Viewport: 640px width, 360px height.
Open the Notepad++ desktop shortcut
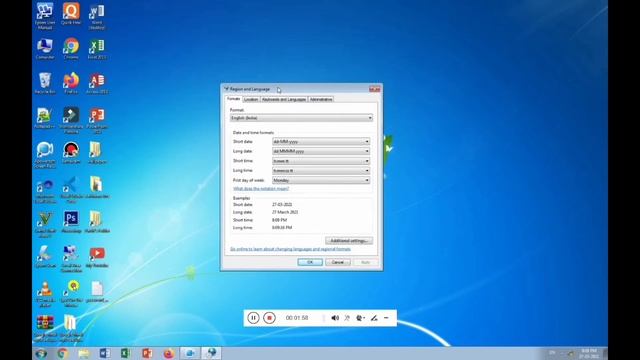coord(45,118)
